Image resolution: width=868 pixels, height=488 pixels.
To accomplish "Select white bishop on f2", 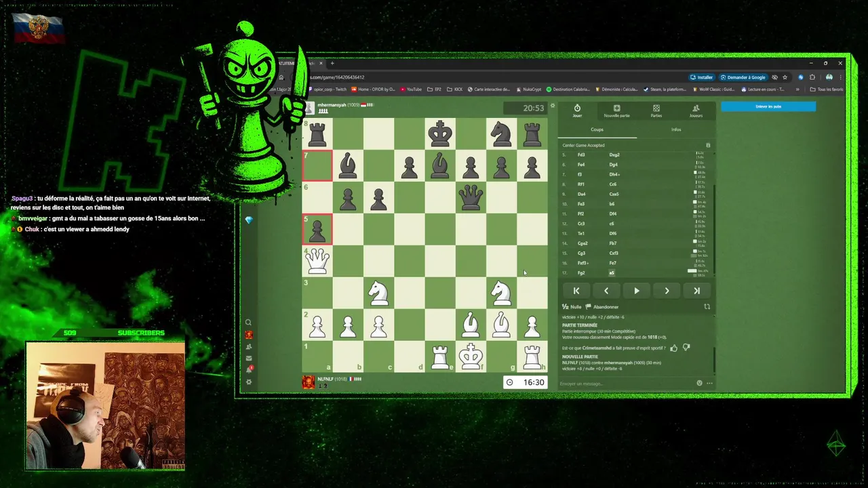I will tap(471, 325).
